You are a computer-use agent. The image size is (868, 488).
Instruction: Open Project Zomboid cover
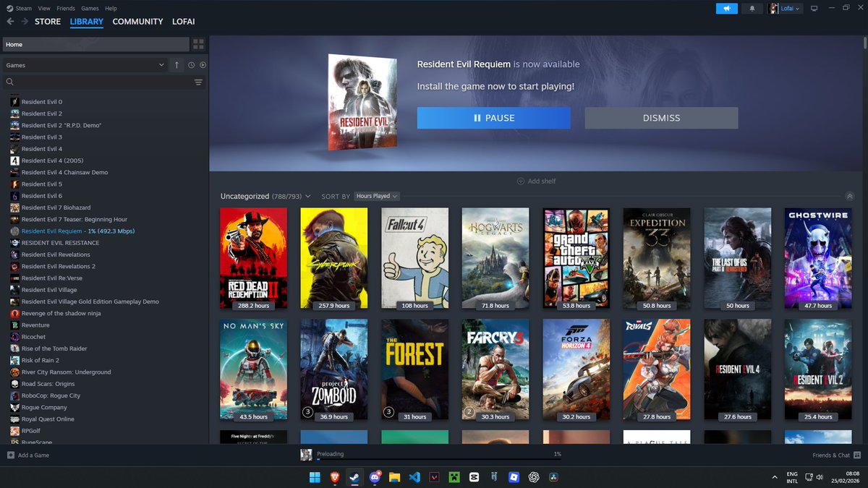pos(334,369)
